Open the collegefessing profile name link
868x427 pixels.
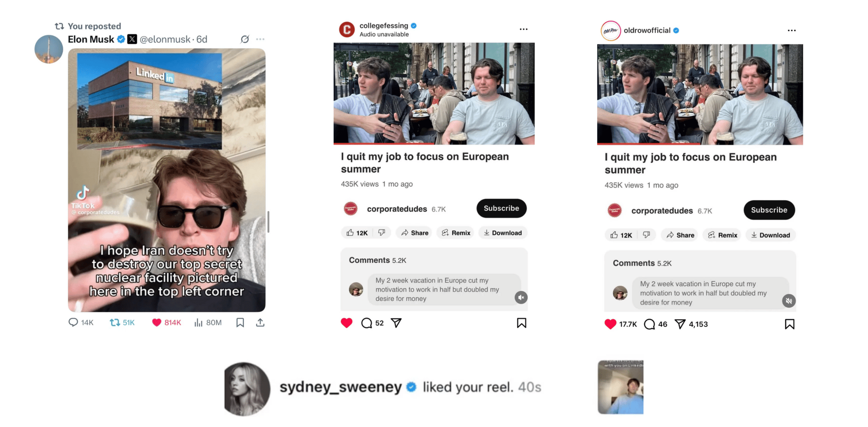click(384, 25)
